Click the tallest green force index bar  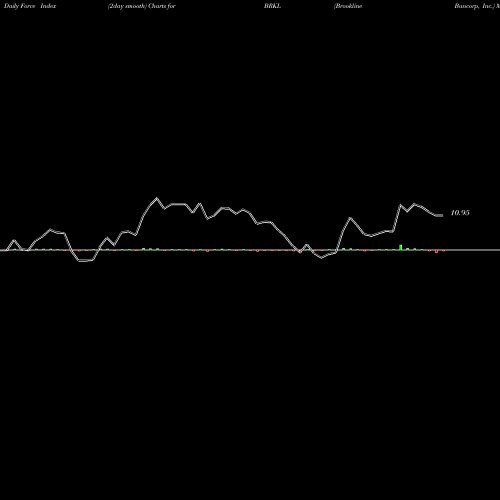coord(401,247)
